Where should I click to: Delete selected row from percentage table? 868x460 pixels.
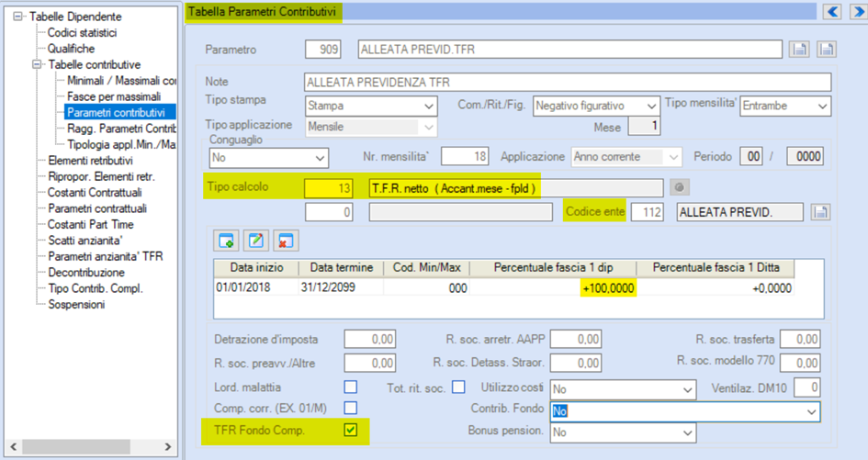(286, 241)
